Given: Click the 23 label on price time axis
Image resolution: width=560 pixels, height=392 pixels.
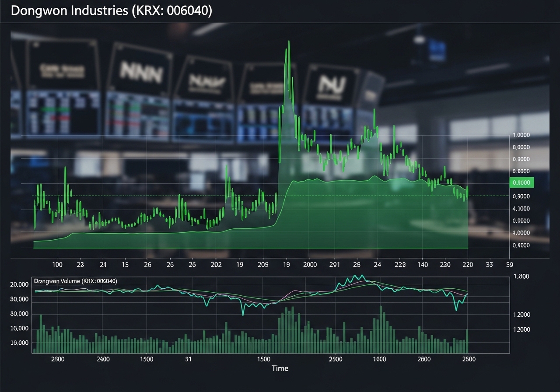Looking at the screenshot, I should (x=80, y=265).
